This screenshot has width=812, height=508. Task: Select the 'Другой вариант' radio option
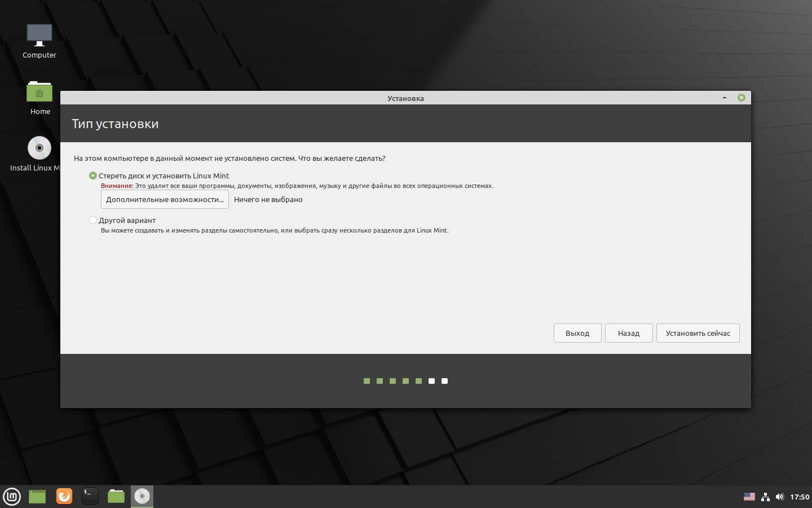pyautogui.click(x=93, y=221)
